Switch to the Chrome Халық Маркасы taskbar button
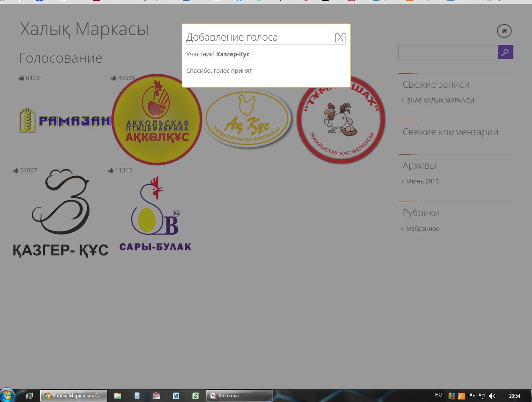The image size is (532, 402). [x=74, y=396]
